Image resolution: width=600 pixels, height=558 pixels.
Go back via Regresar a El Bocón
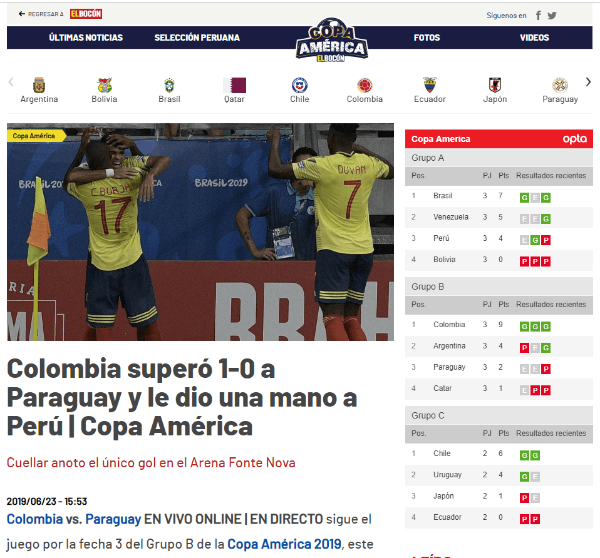click(x=60, y=14)
